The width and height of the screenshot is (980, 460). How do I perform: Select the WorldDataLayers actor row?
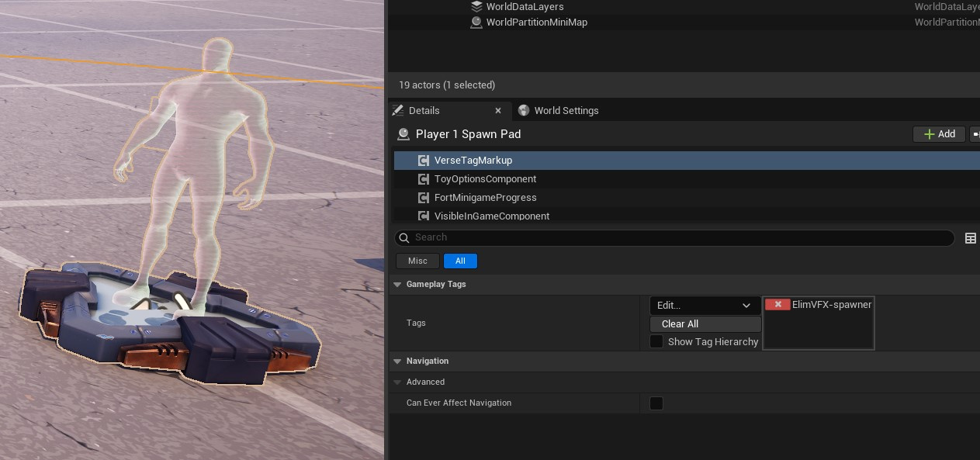(x=684, y=6)
